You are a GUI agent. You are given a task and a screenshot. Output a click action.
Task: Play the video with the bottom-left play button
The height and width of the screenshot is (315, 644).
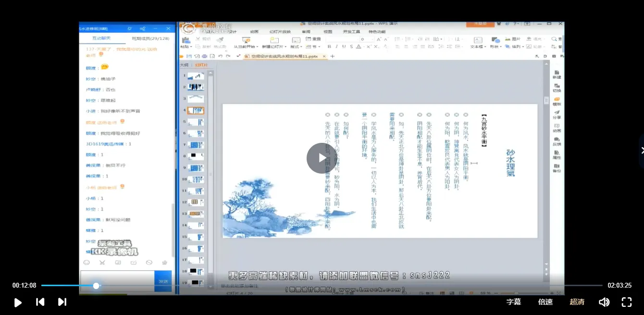(18, 302)
